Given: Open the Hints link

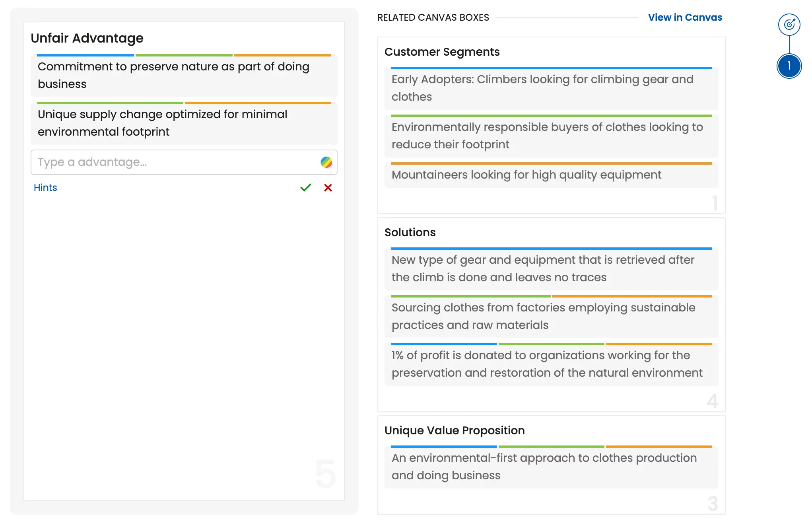Looking at the screenshot, I should point(45,188).
